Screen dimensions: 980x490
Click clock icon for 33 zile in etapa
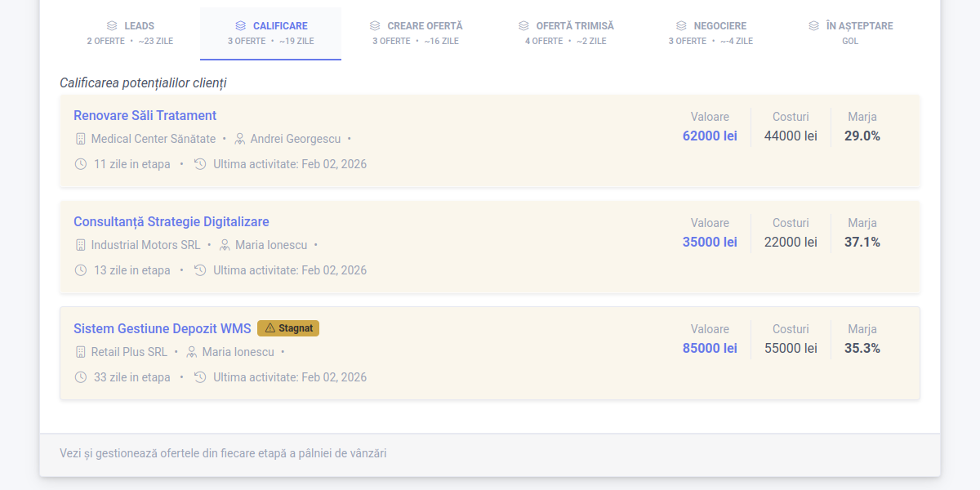click(x=80, y=377)
